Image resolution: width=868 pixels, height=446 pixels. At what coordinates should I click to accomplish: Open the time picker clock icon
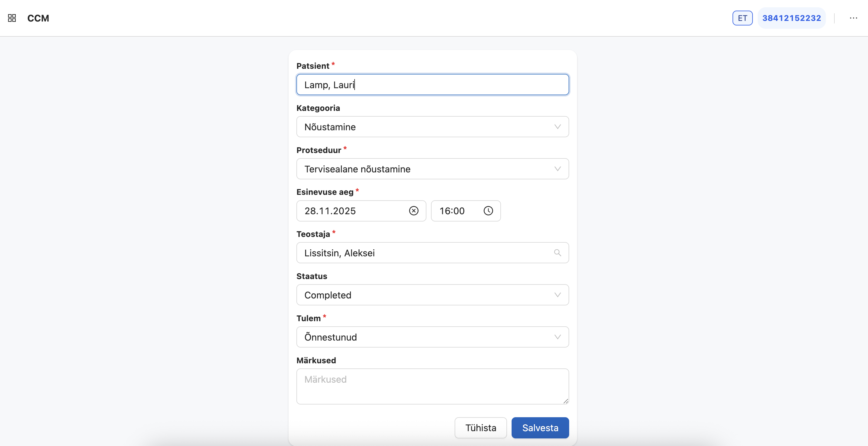click(488, 211)
